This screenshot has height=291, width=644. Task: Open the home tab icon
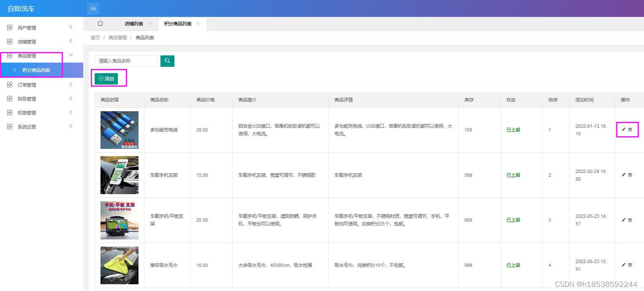tap(100, 23)
